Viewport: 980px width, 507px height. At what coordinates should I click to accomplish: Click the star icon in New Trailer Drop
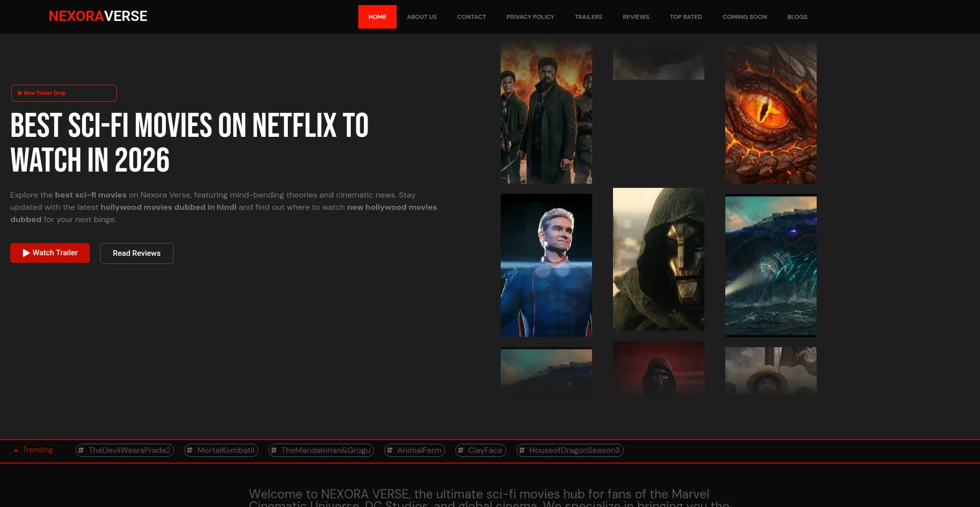(19, 93)
